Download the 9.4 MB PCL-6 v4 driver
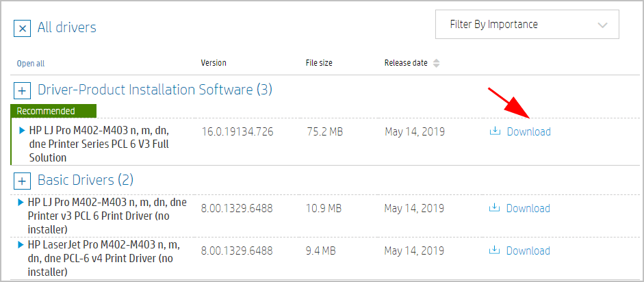644x282 pixels. 528,251
